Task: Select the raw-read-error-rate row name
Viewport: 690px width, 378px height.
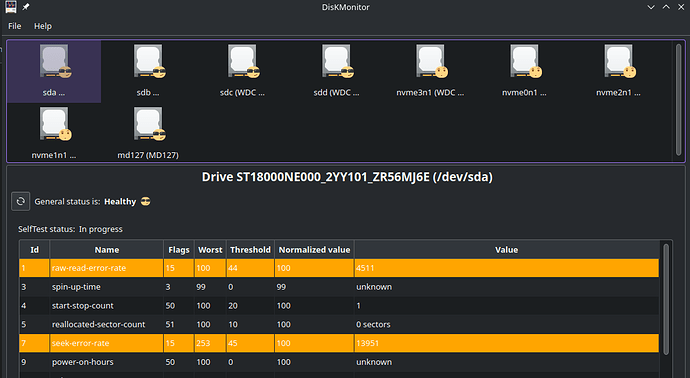Action: point(89,268)
